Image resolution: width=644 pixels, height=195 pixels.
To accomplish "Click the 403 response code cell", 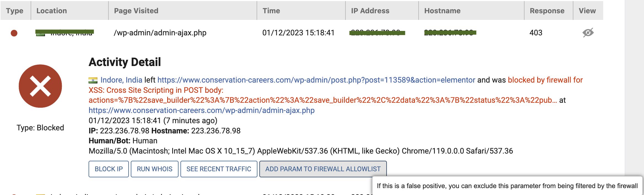I will [536, 33].
